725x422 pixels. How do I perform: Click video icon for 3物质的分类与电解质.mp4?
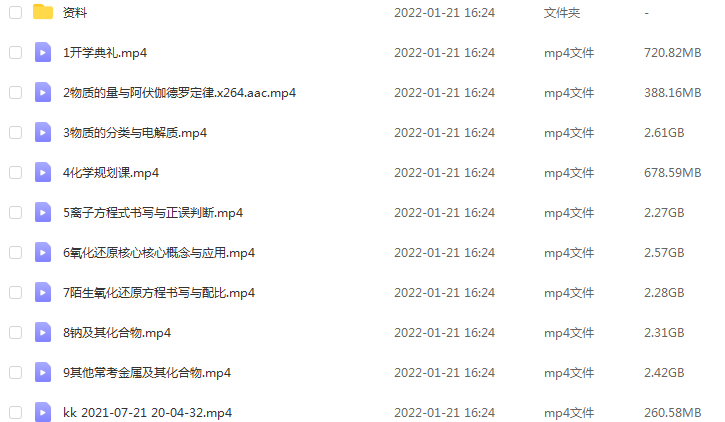[x=43, y=132]
